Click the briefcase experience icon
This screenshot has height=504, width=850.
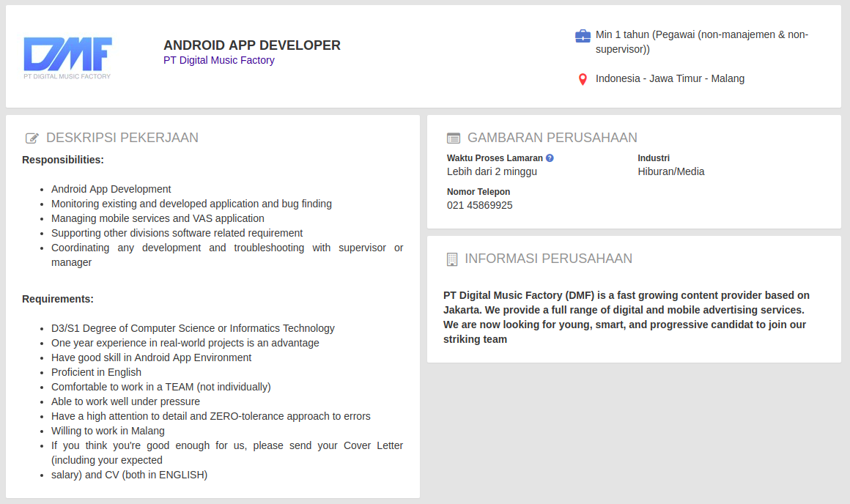(583, 36)
